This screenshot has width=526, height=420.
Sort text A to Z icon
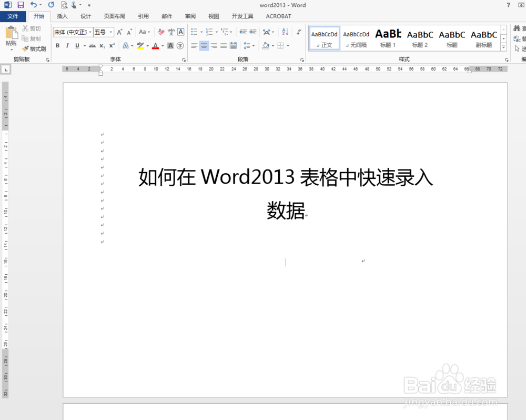(x=285, y=32)
